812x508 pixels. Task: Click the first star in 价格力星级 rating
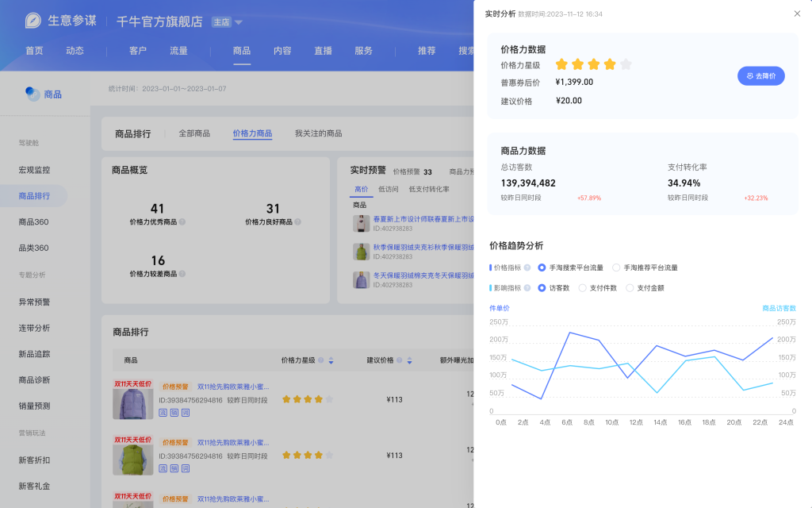[x=561, y=64]
